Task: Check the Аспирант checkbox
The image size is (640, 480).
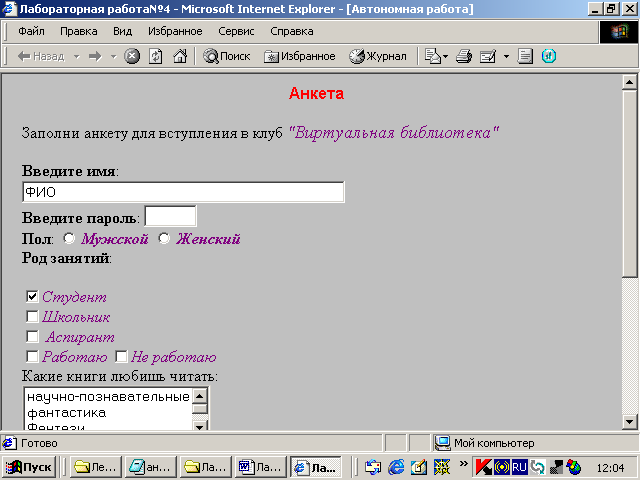Action: (x=32, y=336)
